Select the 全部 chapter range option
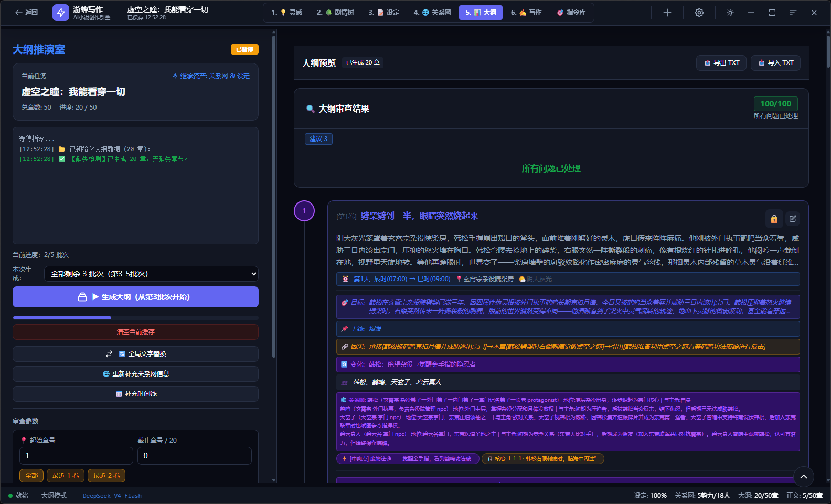The height and width of the screenshot is (504, 831). point(31,476)
